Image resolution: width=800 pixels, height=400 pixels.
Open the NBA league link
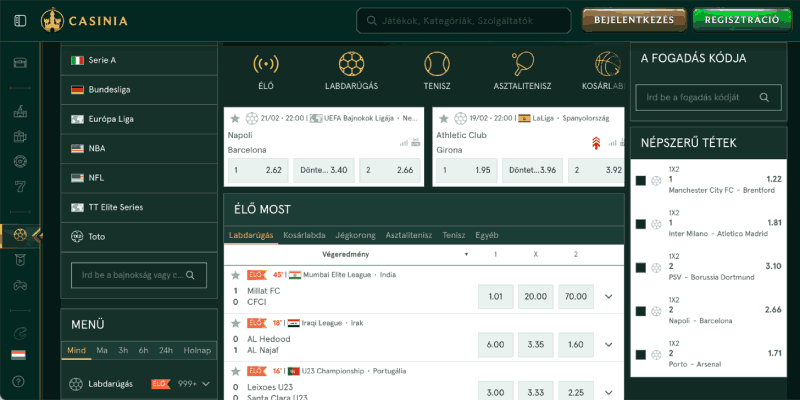(139, 148)
